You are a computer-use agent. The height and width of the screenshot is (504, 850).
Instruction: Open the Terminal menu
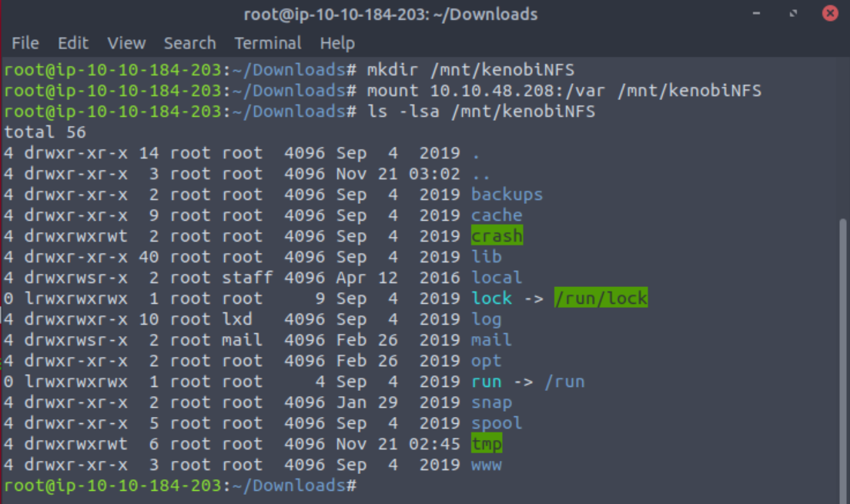point(268,43)
